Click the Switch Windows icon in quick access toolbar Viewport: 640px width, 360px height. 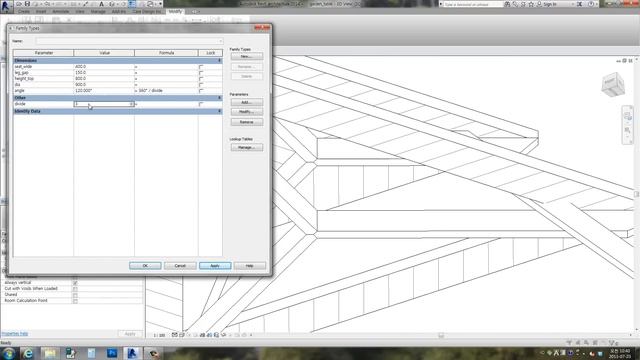(x=150, y=4)
